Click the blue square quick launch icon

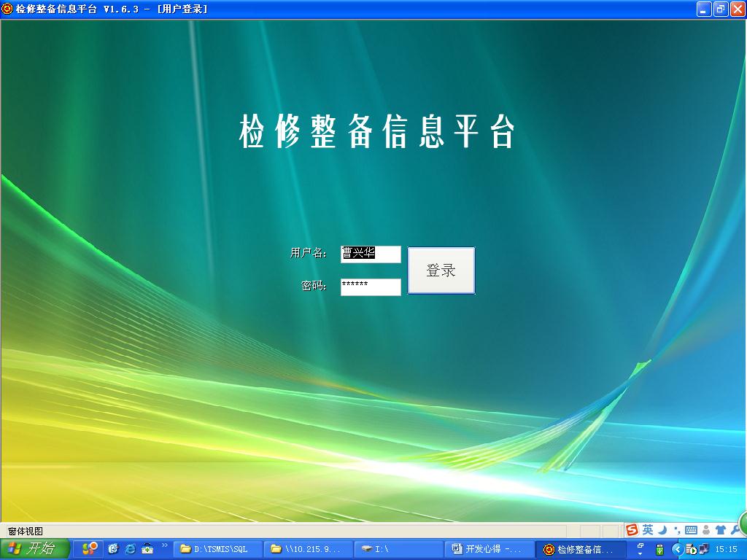[x=113, y=549]
